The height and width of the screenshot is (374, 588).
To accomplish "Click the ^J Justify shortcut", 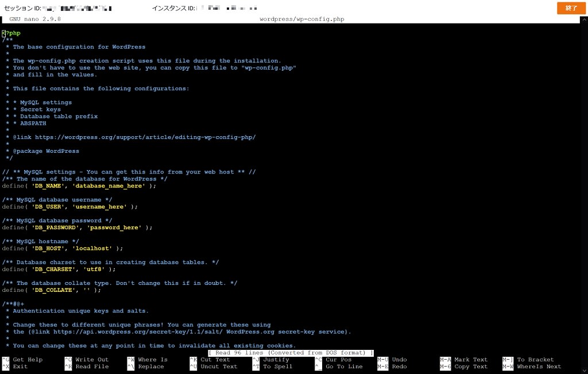I will [x=271, y=360].
